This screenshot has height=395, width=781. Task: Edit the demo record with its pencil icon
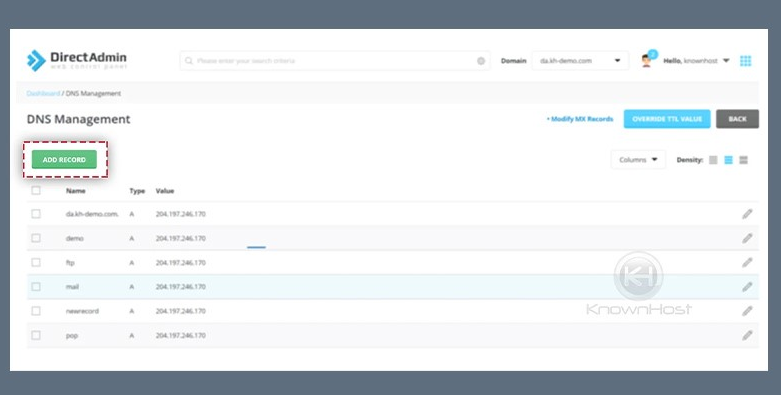[x=747, y=238]
